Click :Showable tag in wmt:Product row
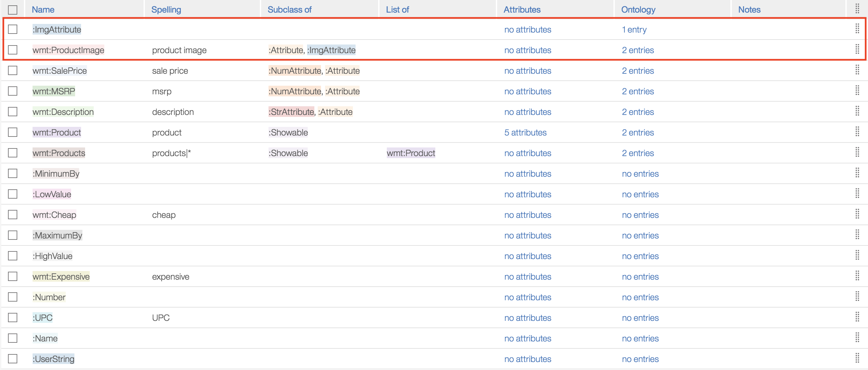The width and height of the screenshot is (868, 370). tap(288, 132)
